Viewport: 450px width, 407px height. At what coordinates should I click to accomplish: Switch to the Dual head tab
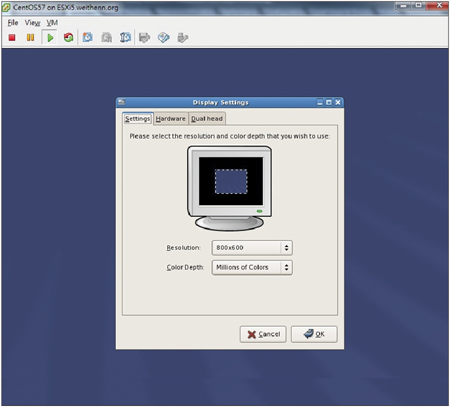coord(207,119)
